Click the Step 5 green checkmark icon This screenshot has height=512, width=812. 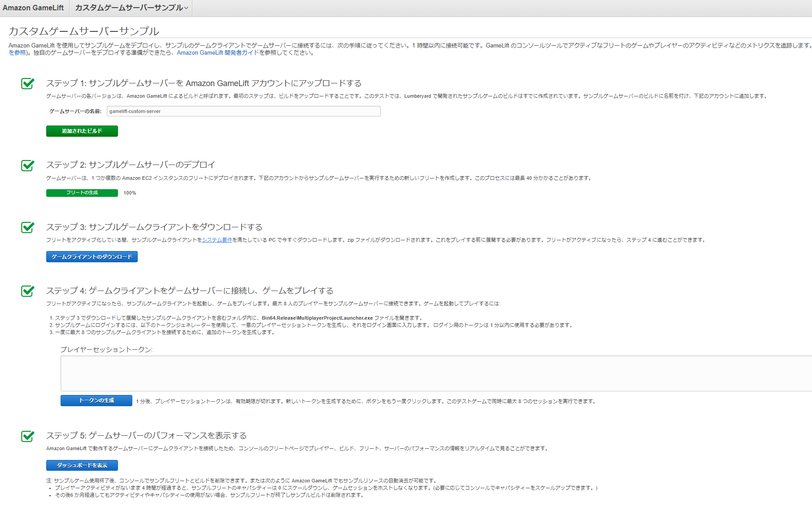(28, 436)
